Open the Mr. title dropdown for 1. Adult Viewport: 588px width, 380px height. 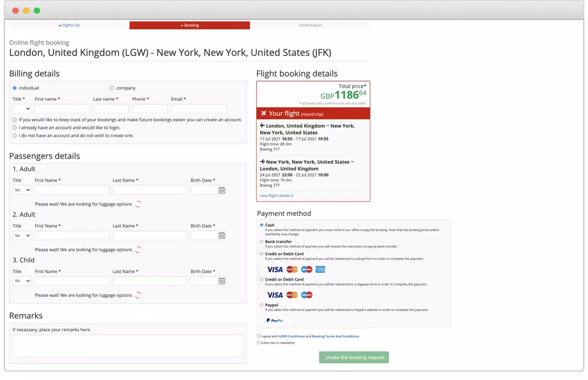click(21, 189)
